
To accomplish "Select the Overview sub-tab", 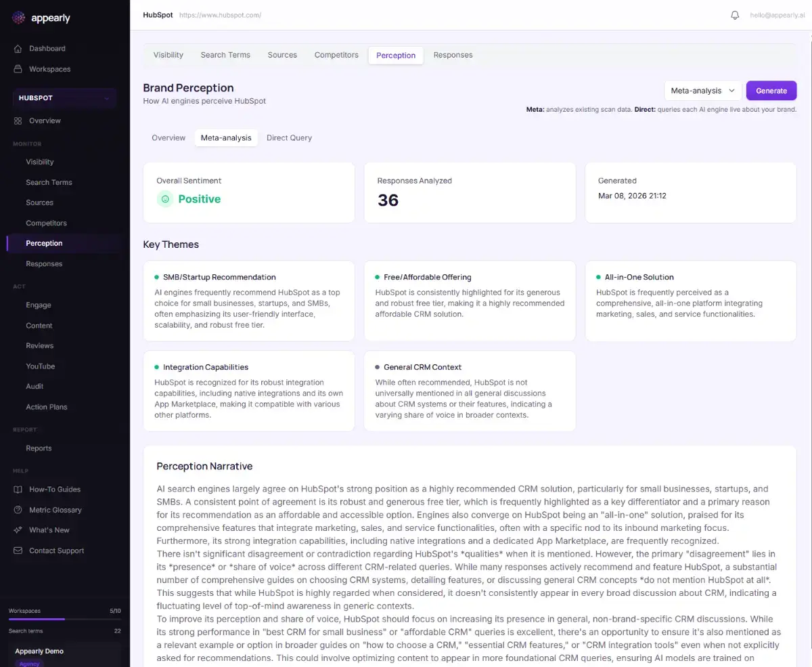I will click(168, 137).
